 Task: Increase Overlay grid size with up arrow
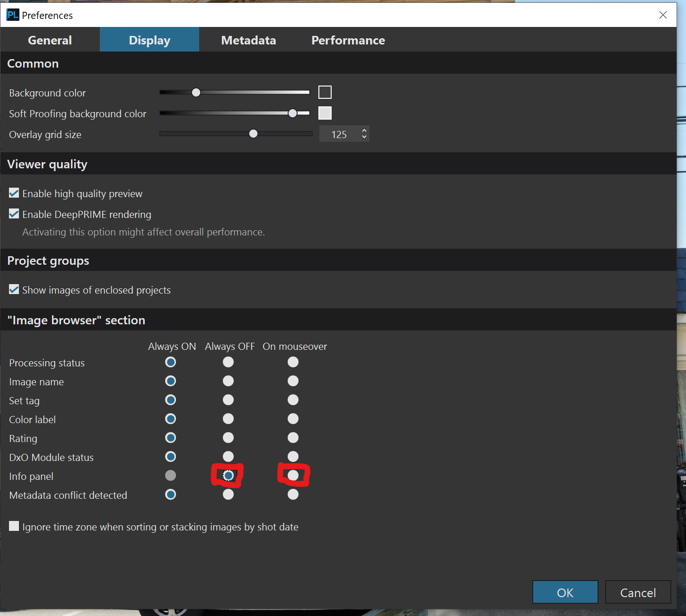(364, 130)
